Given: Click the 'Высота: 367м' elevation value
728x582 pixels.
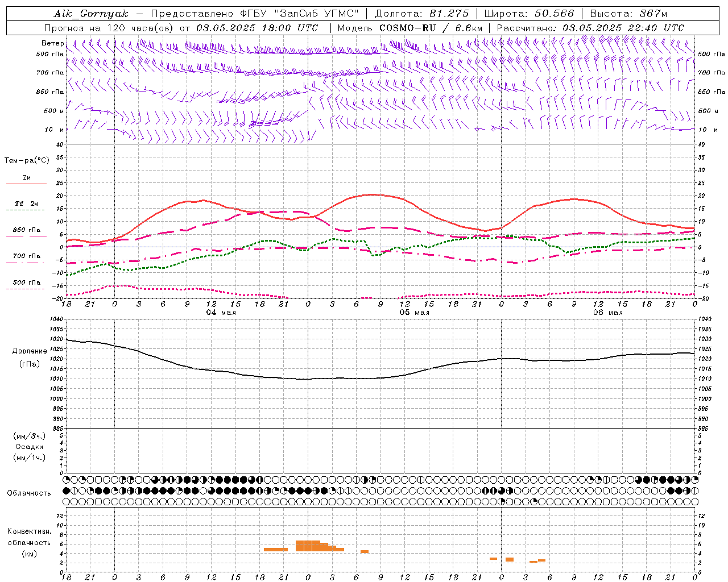Looking at the screenshot, I should (628, 14).
